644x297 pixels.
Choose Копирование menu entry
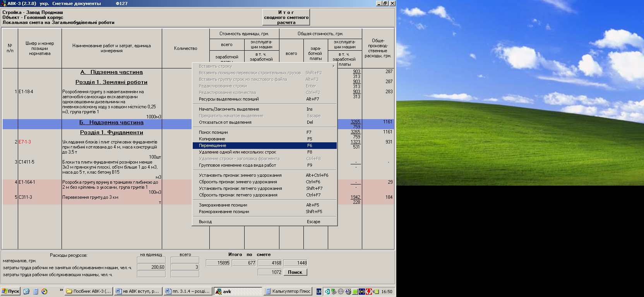point(265,139)
